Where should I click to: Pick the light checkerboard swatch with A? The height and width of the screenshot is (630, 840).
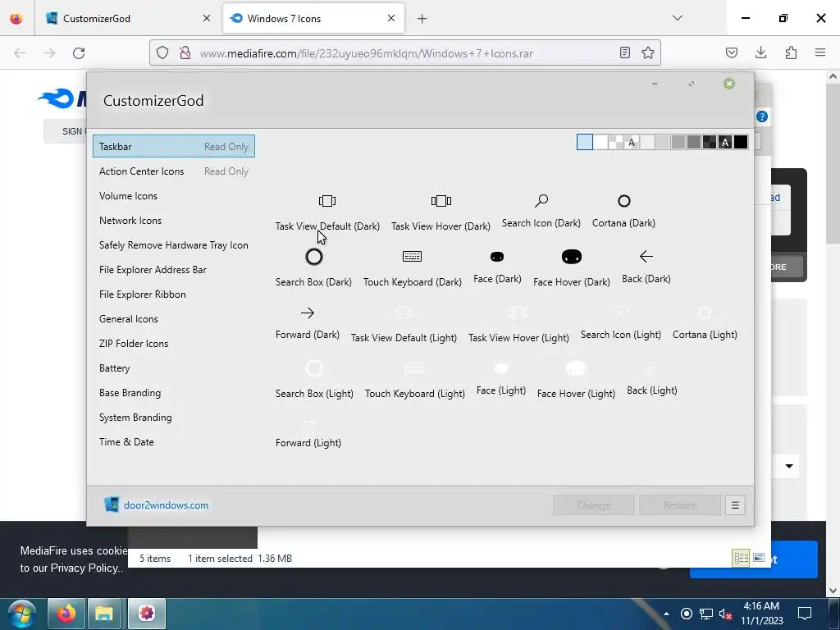(632, 142)
